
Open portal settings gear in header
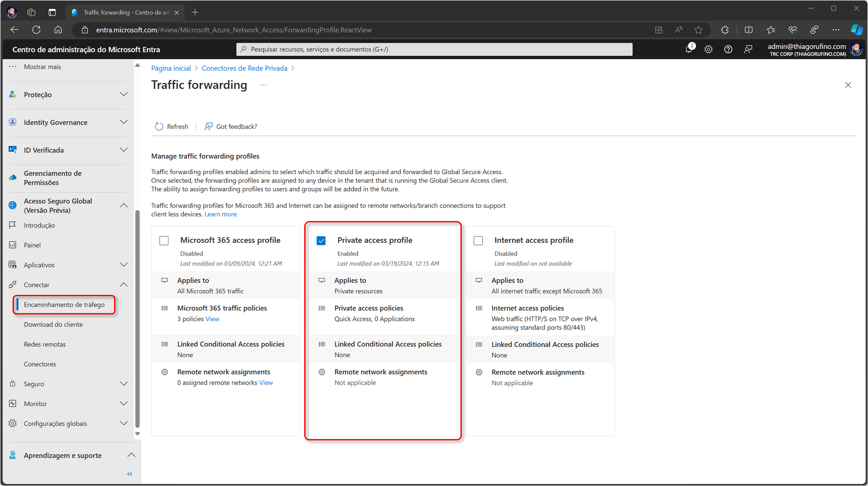[x=709, y=50]
